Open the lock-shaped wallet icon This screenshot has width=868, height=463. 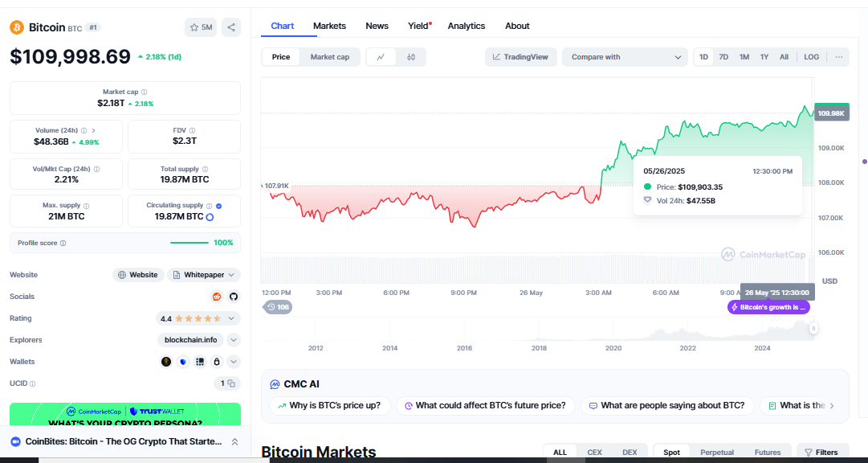217,362
